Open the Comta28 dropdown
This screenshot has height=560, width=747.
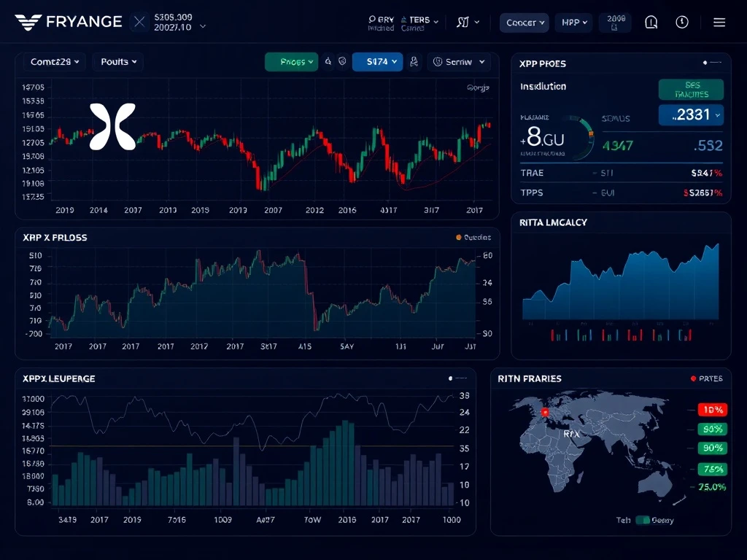(54, 62)
